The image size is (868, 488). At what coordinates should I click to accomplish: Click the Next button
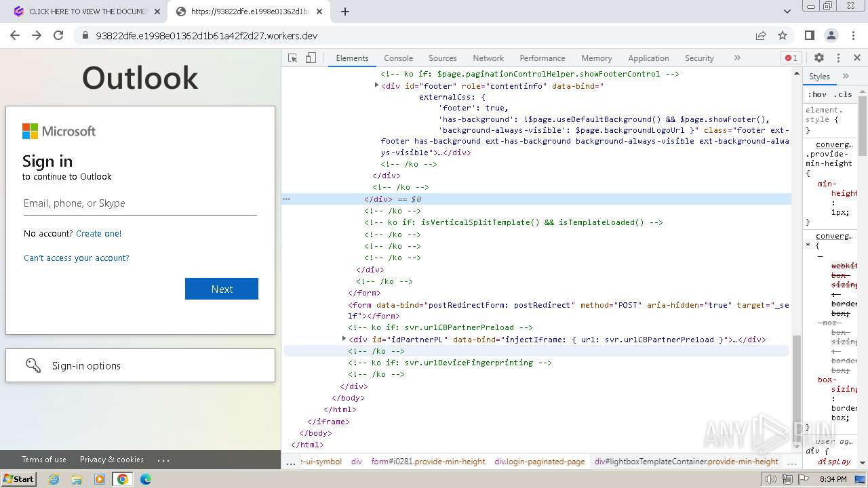click(222, 289)
